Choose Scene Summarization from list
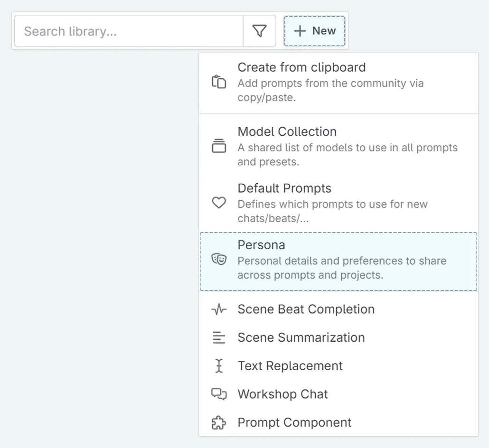489x448 pixels. point(339,337)
